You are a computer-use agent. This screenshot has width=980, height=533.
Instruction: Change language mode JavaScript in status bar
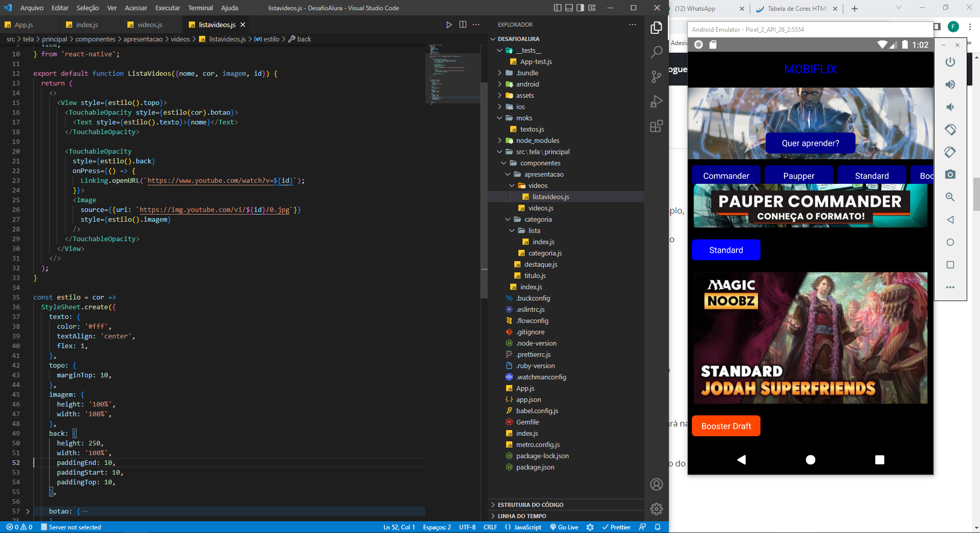[x=527, y=527]
